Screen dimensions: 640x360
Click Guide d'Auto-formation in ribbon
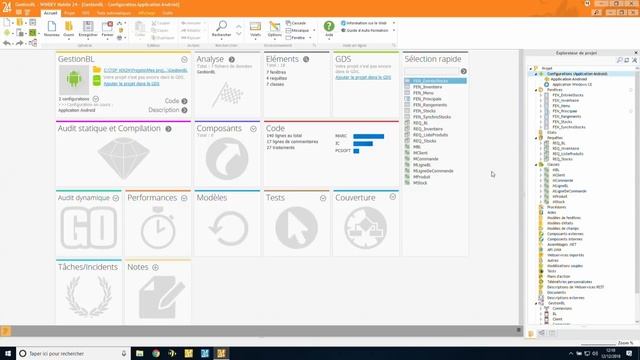364,31
